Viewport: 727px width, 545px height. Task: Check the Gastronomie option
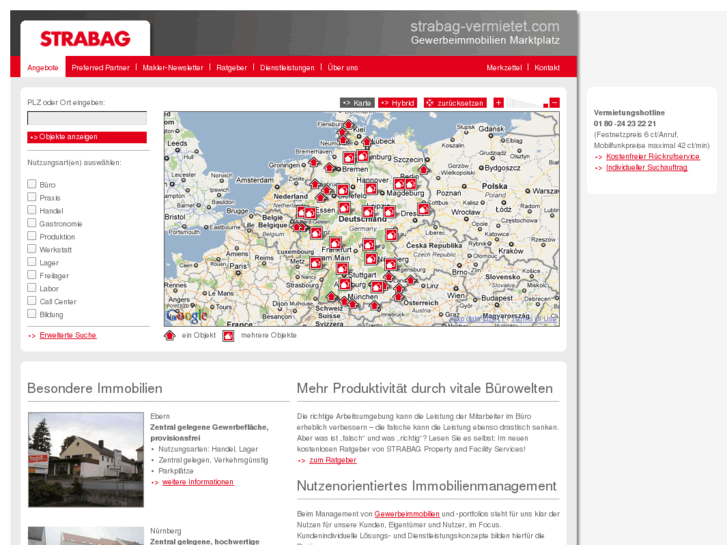pos(32,223)
